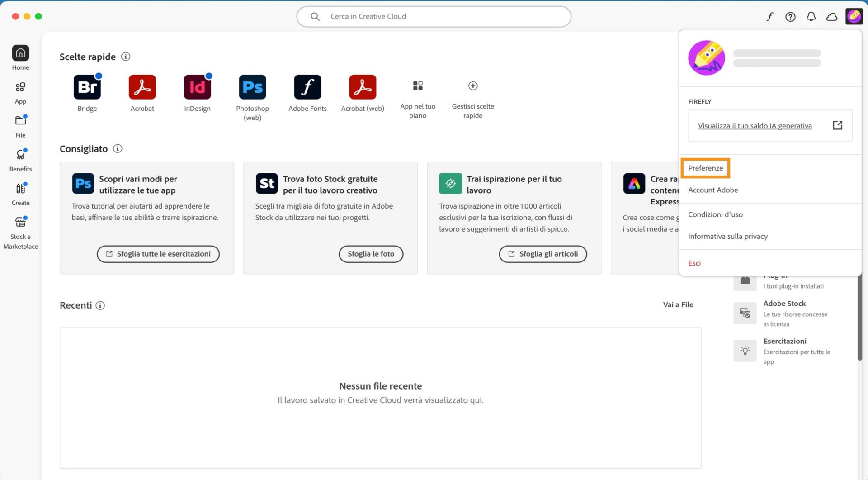Open Bridge from Scelte rapide
Image resolution: width=868 pixels, height=480 pixels.
point(87,87)
